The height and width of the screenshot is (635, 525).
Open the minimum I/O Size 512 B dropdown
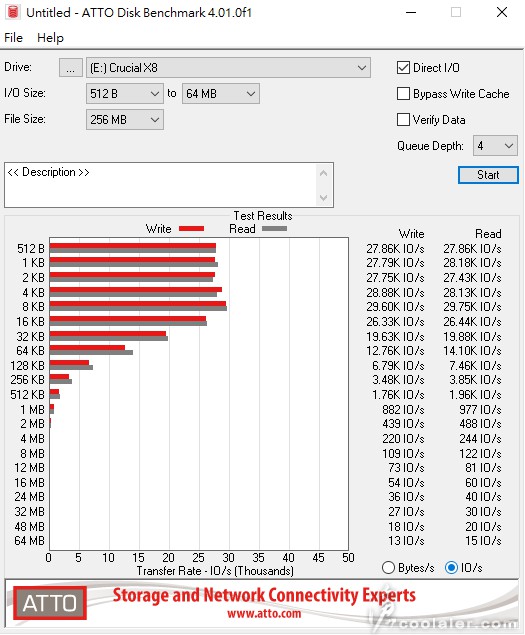click(x=124, y=94)
